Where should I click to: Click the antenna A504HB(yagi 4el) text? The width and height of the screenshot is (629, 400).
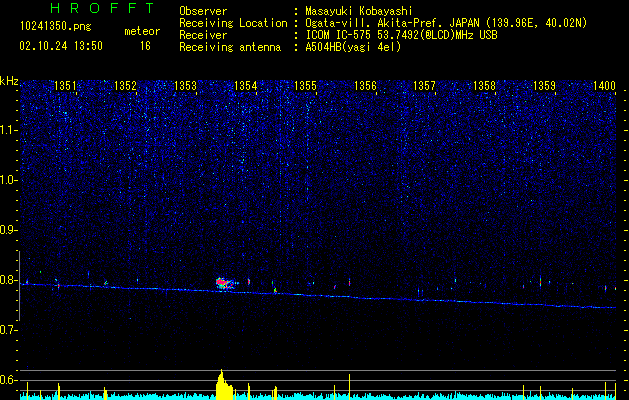[x=353, y=47]
